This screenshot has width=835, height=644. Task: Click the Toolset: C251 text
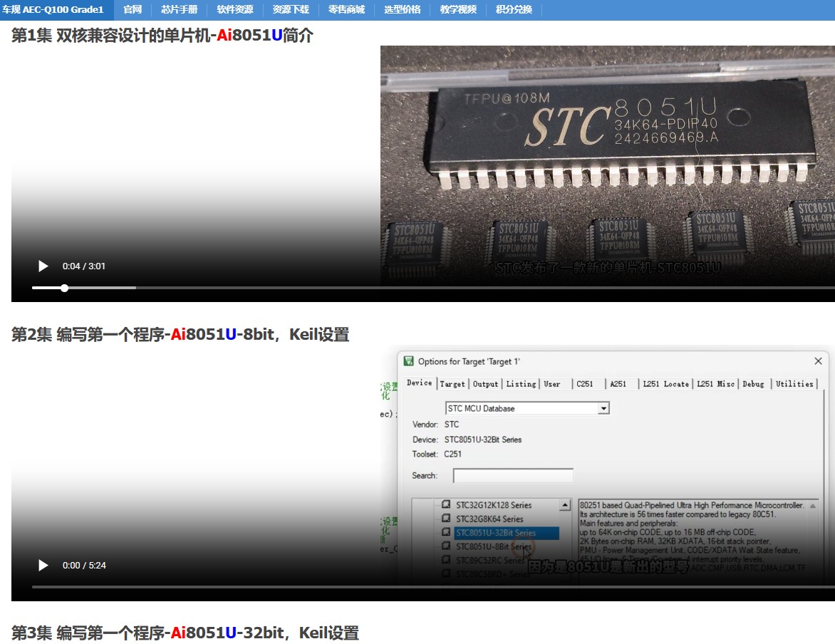(437, 454)
